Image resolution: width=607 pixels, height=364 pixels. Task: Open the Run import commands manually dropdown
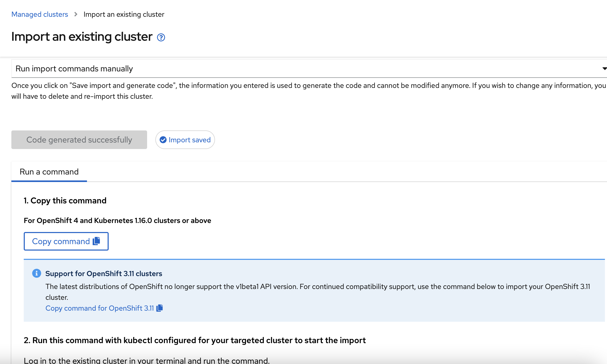pos(309,69)
